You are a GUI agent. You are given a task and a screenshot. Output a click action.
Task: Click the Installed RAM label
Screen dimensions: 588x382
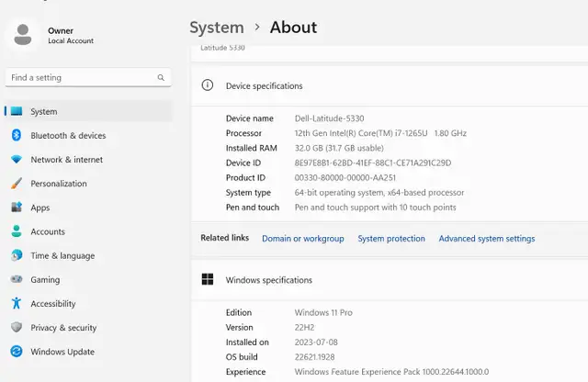pyautogui.click(x=251, y=148)
